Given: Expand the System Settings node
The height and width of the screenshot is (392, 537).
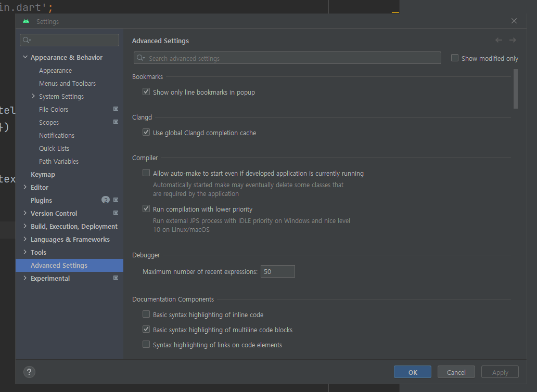Looking at the screenshot, I should [x=33, y=96].
